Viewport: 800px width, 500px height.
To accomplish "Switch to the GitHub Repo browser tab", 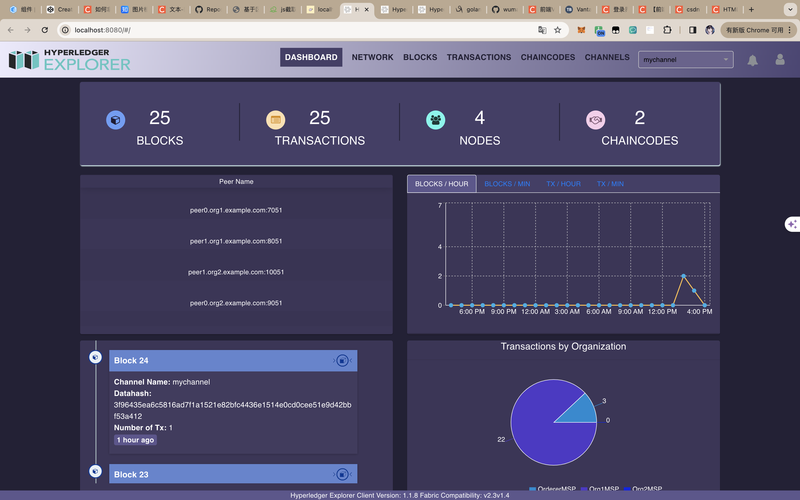I will 208,10.
